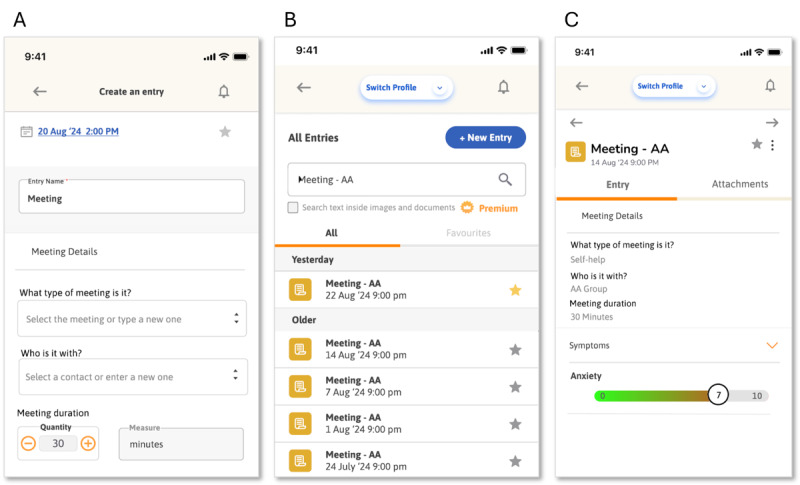Click the calendar icon beside 20 Aug '24
Viewport: 800px width, 485px height.
point(26,132)
